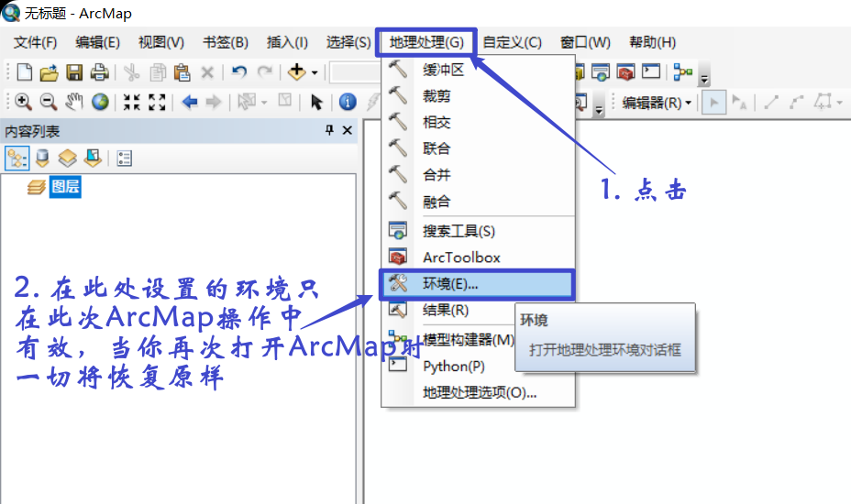Select the Identify info tool

pyautogui.click(x=348, y=102)
